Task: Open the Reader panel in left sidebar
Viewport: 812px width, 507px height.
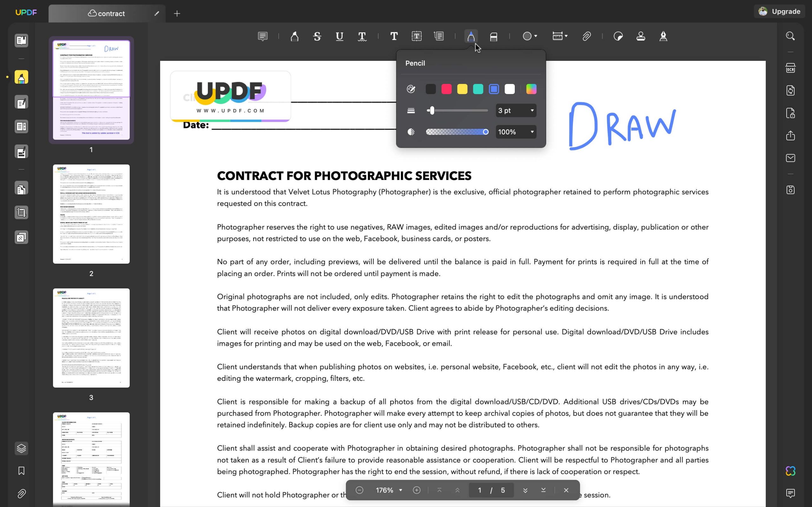Action: tap(21, 41)
